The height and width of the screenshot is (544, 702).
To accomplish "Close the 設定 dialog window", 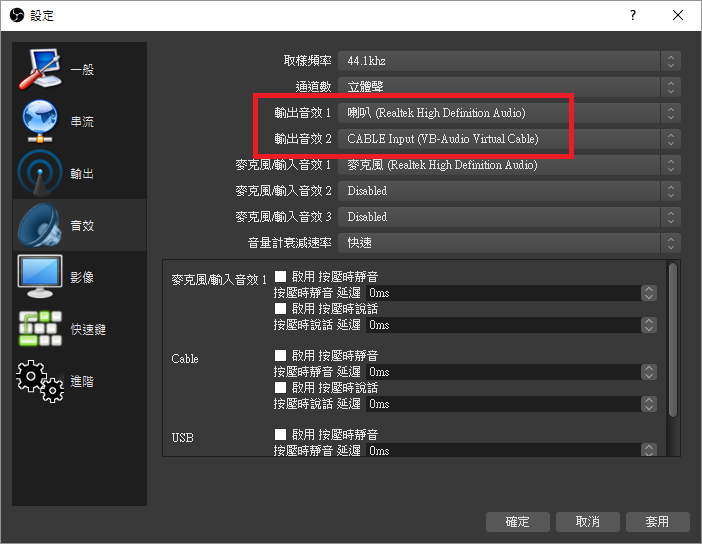I will pyautogui.click(x=678, y=16).
